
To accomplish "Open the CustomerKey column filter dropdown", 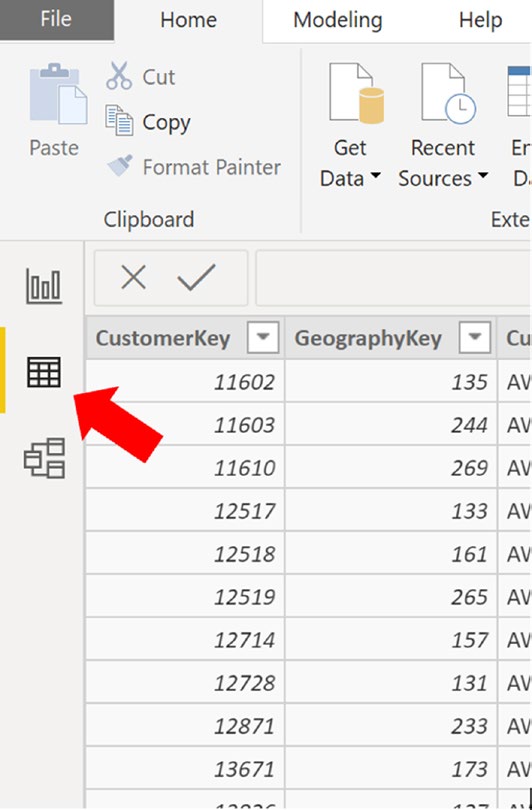I will [x=263, y=337].
